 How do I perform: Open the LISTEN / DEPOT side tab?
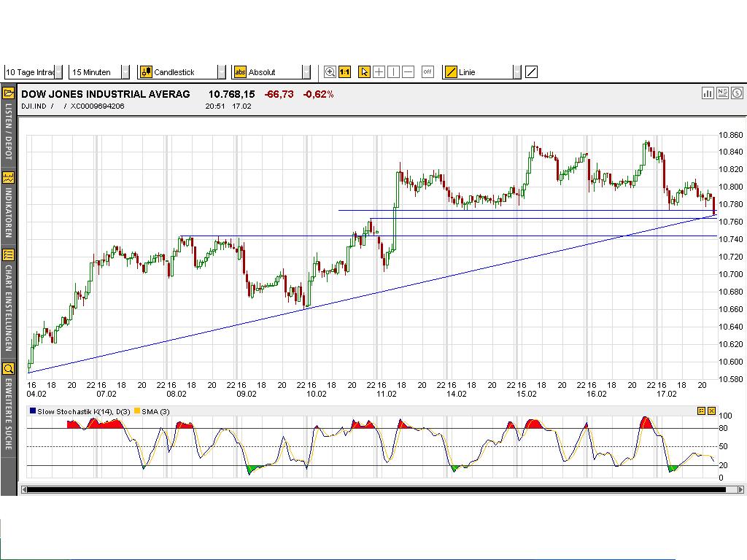pos(9,131)
